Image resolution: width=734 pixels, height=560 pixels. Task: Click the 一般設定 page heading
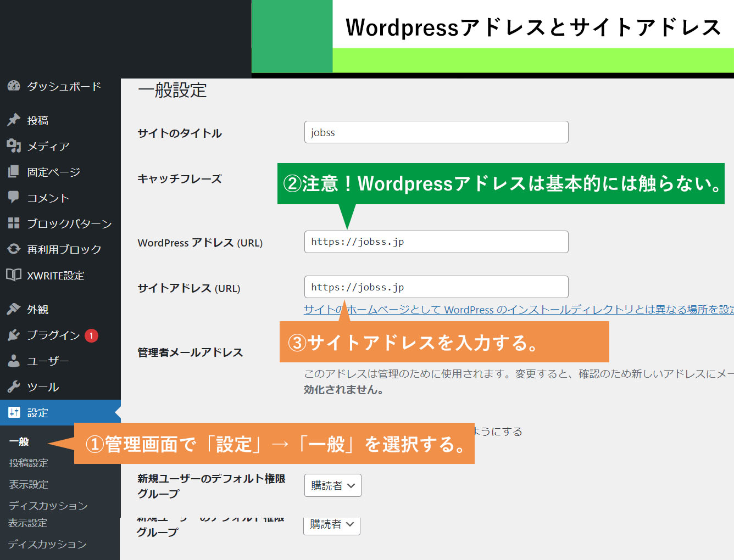(x=173, y=90)
